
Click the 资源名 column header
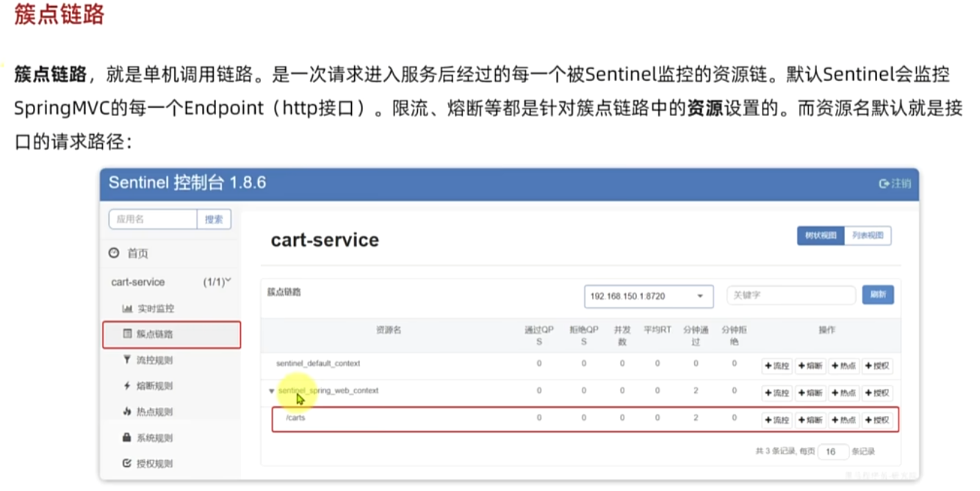(x=389, y=330)
